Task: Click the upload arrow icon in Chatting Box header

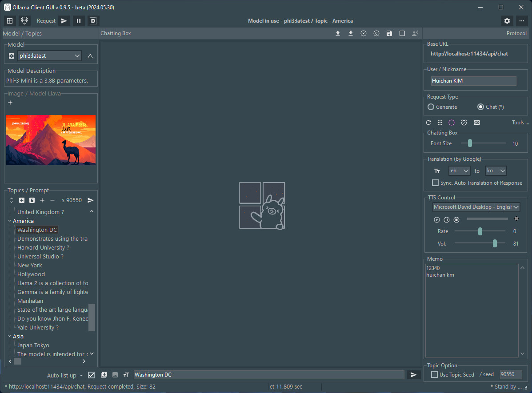Action: 338,33
